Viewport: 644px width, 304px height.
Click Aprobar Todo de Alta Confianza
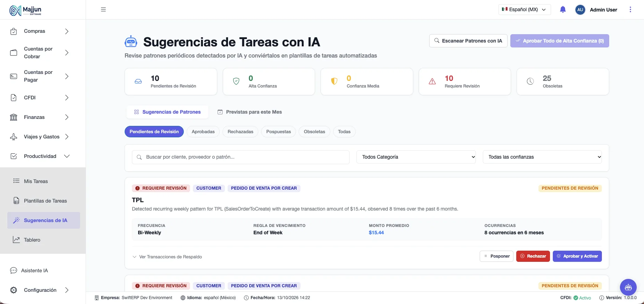[560, 41]
